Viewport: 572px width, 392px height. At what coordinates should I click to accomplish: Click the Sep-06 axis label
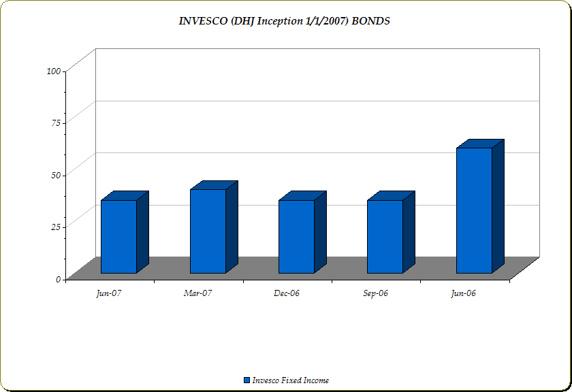click(375, 293)
